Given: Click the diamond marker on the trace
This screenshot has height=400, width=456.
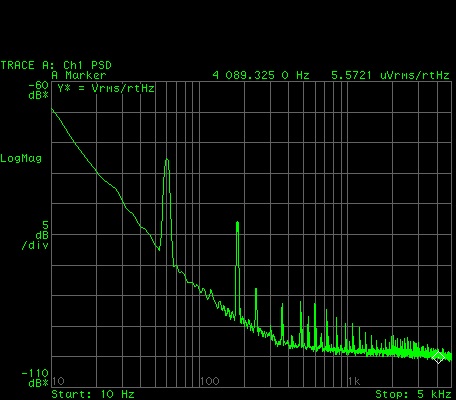Looking at the screenshot, I should click(x=438, y=358).
